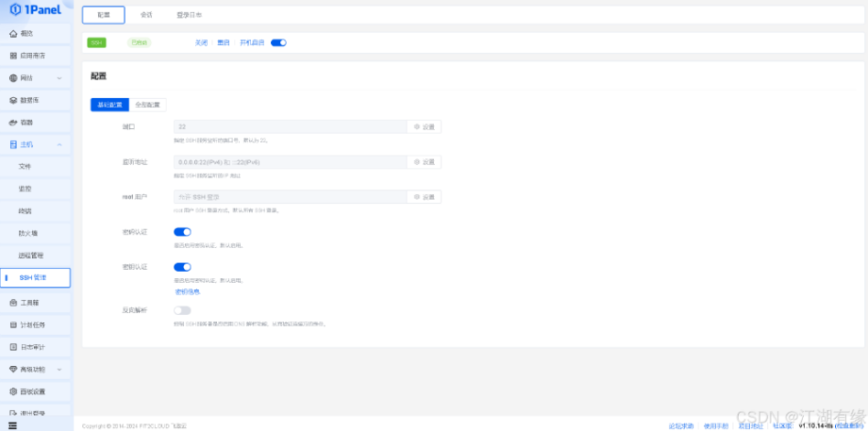Image resolution: width=868 pixels, height=431 pixels.
Task: Open 面板设置 panel settings via its gear icon
Action: click(13, 391)
